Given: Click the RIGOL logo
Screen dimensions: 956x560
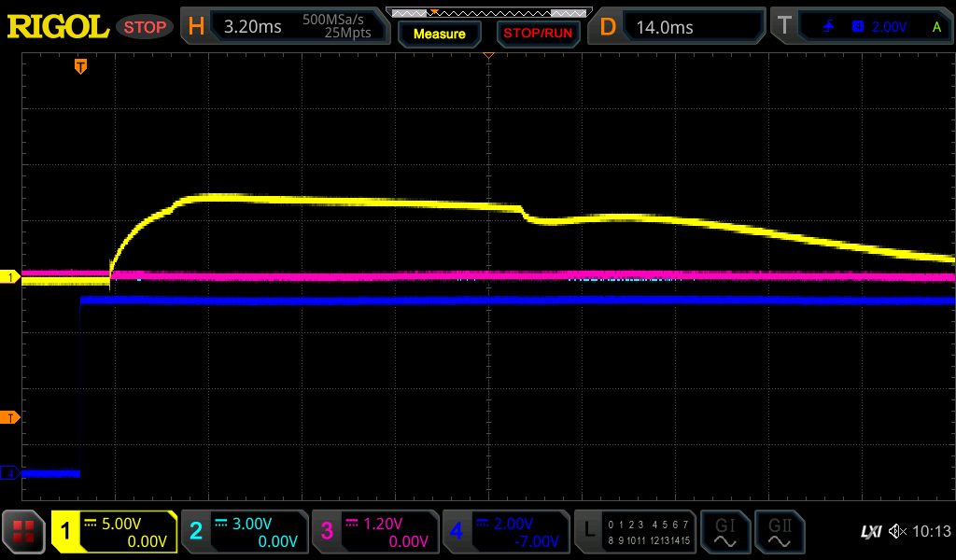Looking at the screenshot, I should click(58, 27).
